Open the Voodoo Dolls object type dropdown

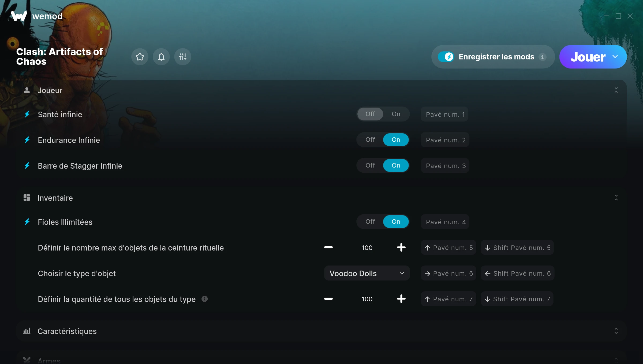[x=367, y=273]
